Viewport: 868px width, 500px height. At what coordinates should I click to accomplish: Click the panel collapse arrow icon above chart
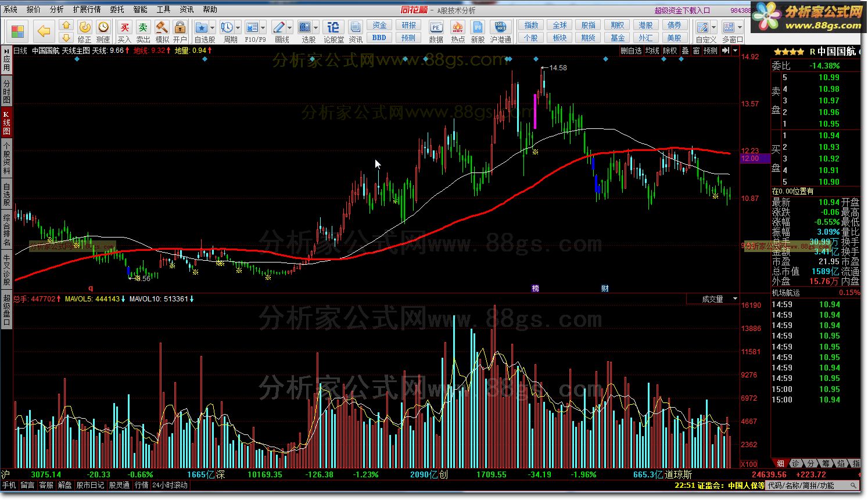pos(725,51)
